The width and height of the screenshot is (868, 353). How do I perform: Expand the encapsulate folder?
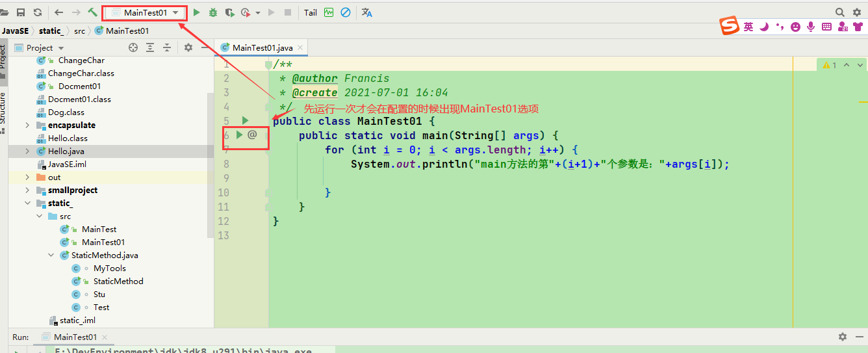27,125
